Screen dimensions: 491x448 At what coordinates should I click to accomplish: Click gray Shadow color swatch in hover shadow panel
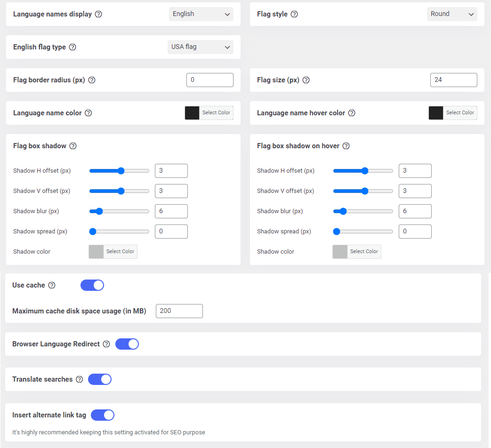click(340, 251)
